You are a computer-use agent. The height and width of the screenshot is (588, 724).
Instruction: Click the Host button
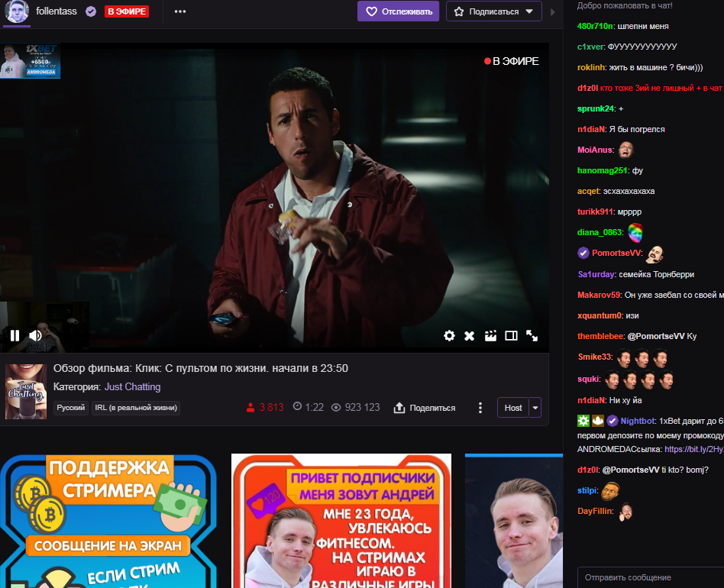pyautogui.click(x=513, y=408)
